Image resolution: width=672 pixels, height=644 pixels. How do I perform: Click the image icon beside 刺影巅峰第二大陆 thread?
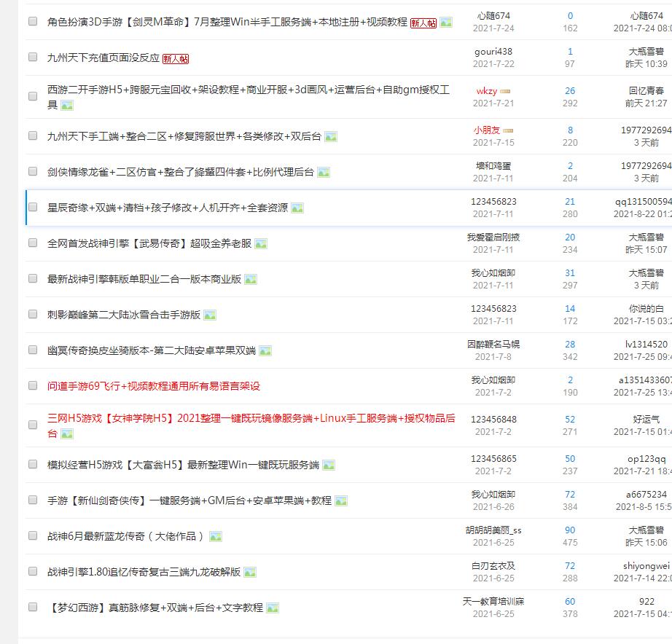coord(210,315)
